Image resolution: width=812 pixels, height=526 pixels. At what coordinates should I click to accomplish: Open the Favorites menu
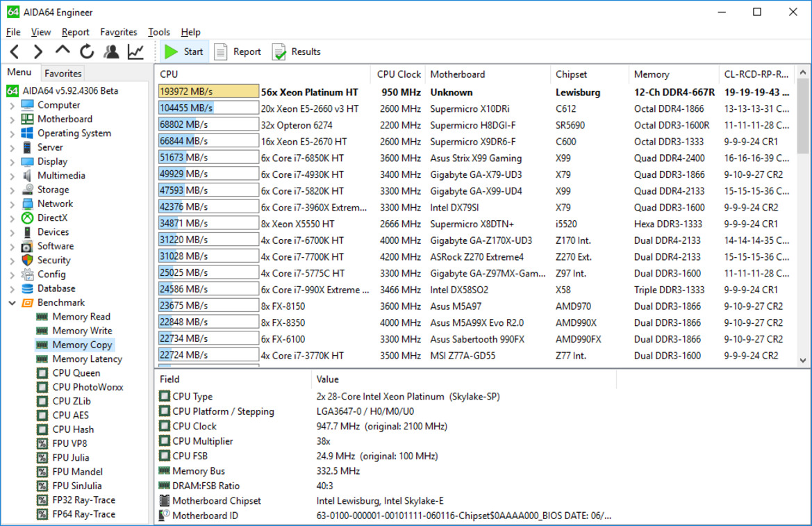119,32
